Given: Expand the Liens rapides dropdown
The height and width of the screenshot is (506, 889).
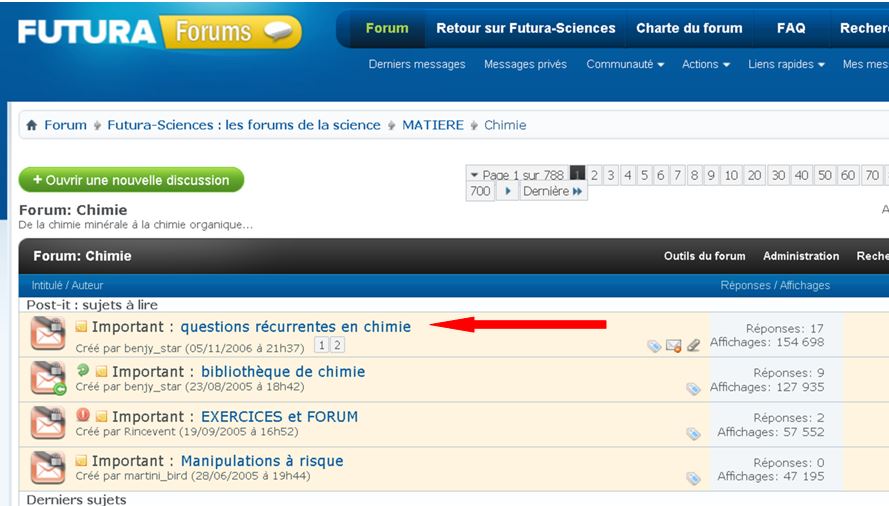Looking at the screenshot, I should (786, 64).
